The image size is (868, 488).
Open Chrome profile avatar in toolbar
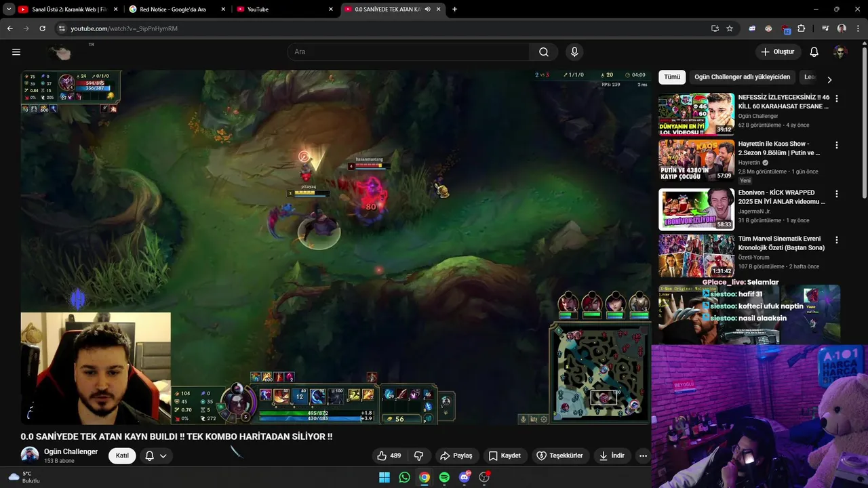(842, 28)
